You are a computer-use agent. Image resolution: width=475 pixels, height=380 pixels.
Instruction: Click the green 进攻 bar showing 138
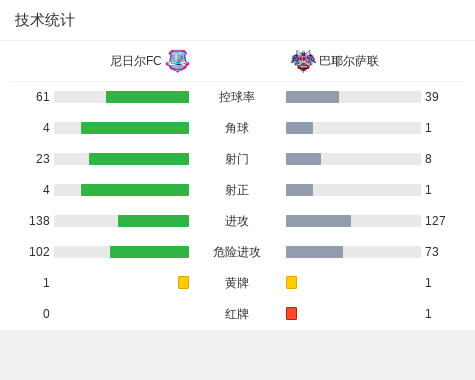click(153, 221)
